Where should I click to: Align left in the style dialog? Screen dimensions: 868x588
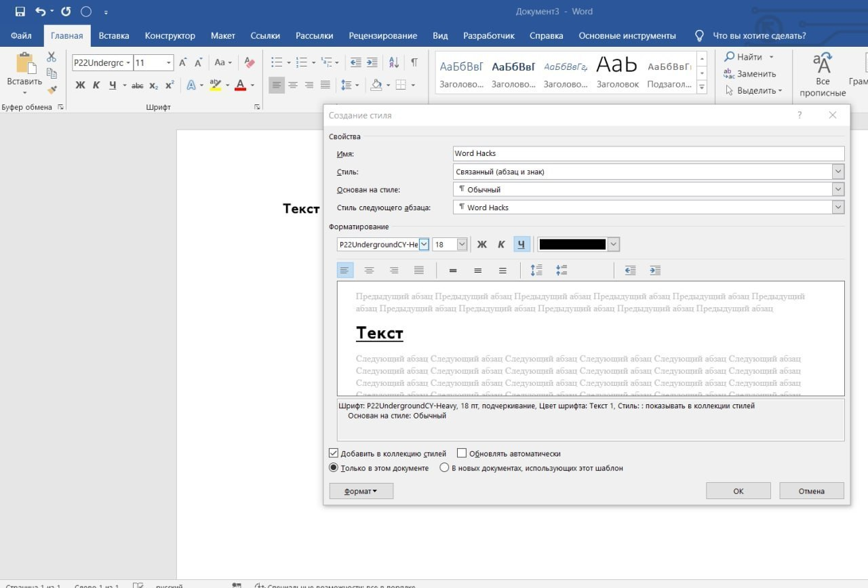point(345,271)
